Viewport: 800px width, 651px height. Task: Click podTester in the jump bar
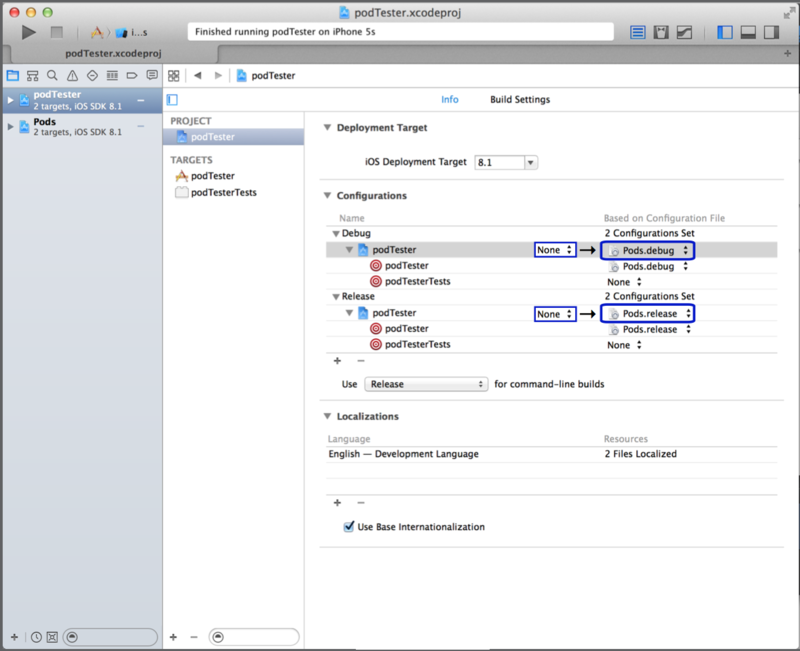click(x=266, y=76)
